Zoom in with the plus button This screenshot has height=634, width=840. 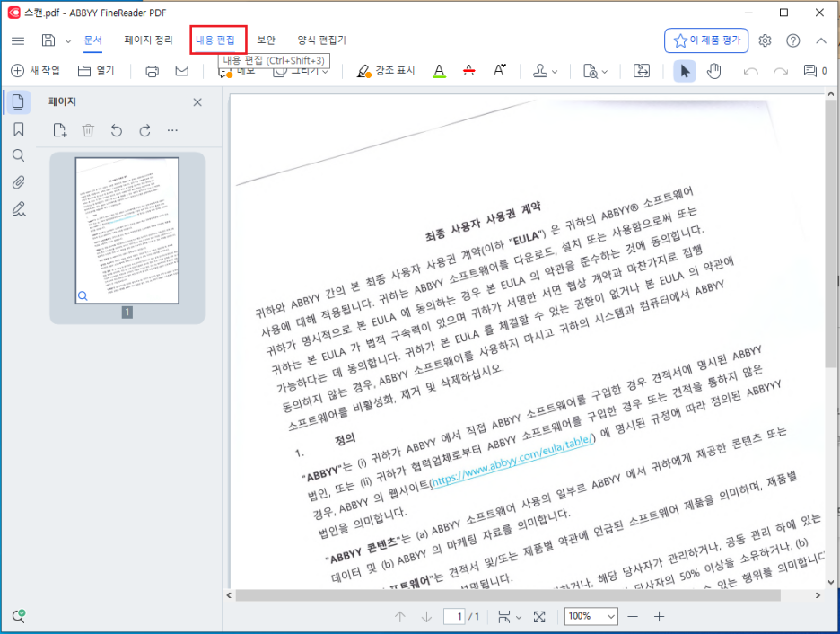pos(659,617)
